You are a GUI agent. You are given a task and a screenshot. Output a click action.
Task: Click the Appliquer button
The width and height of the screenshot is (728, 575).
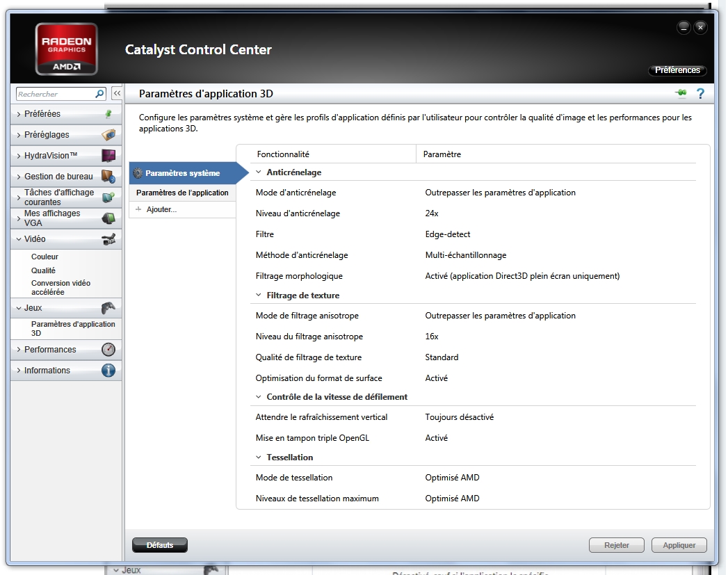point(679,545)
